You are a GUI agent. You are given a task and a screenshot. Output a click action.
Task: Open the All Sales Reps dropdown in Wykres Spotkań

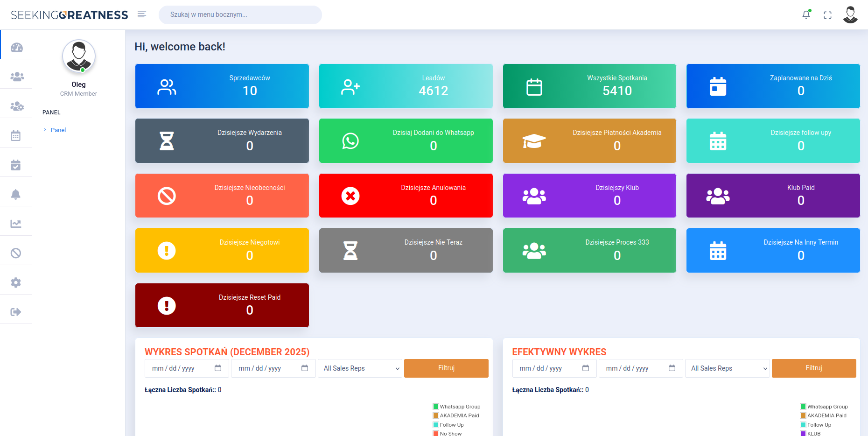click(x=359, y=368)
